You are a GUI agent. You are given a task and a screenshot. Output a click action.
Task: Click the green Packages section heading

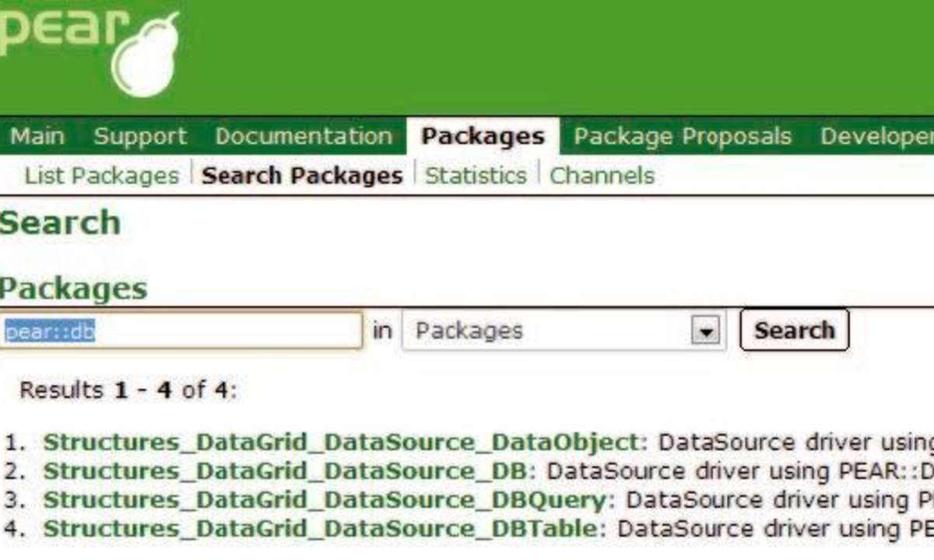[x=73, y=289]
